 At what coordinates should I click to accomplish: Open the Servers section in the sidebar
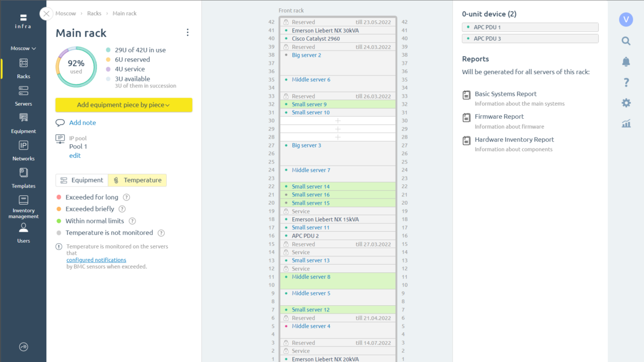[23, 98]
